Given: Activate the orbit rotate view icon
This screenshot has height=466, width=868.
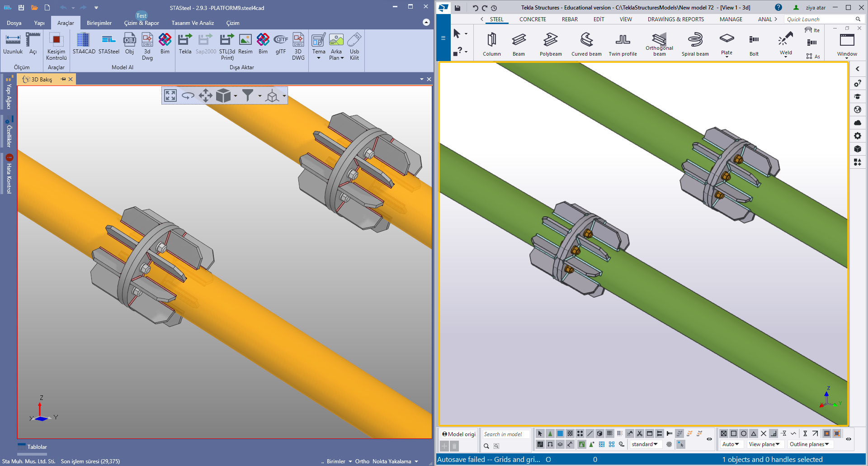Looking at the screenshot, I should click(188, 95).
